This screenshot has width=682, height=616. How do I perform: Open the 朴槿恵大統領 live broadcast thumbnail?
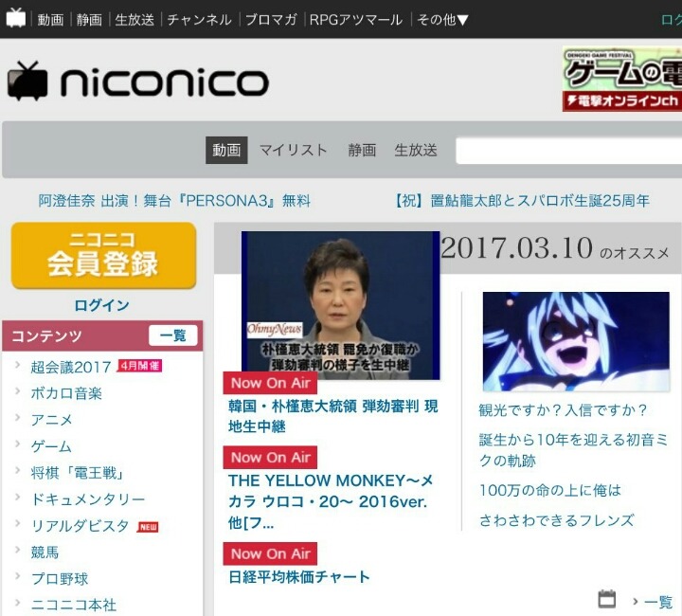[341, 305]
